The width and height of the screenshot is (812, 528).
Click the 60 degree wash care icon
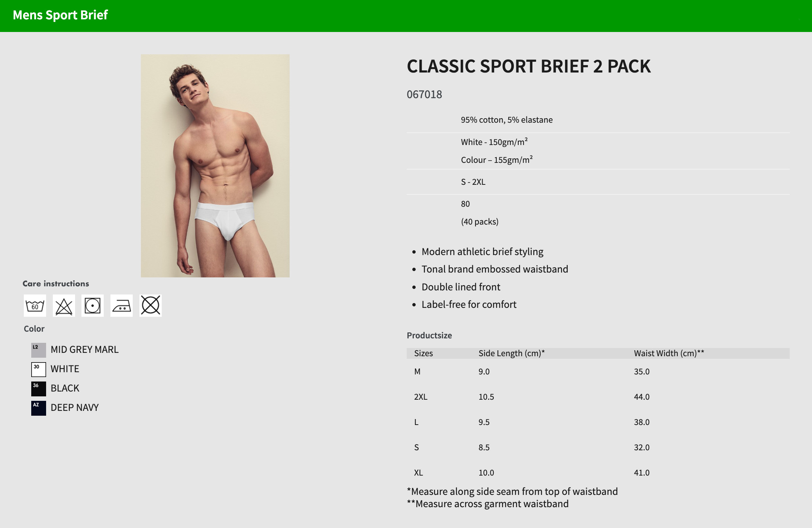(x=35, y=306)
